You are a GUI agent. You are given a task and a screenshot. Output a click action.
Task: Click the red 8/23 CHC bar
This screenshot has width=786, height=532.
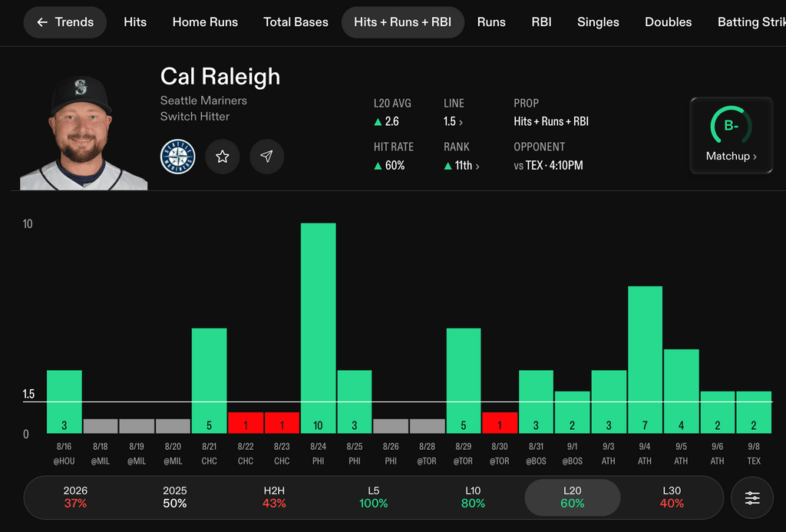[x=282, y=423]
